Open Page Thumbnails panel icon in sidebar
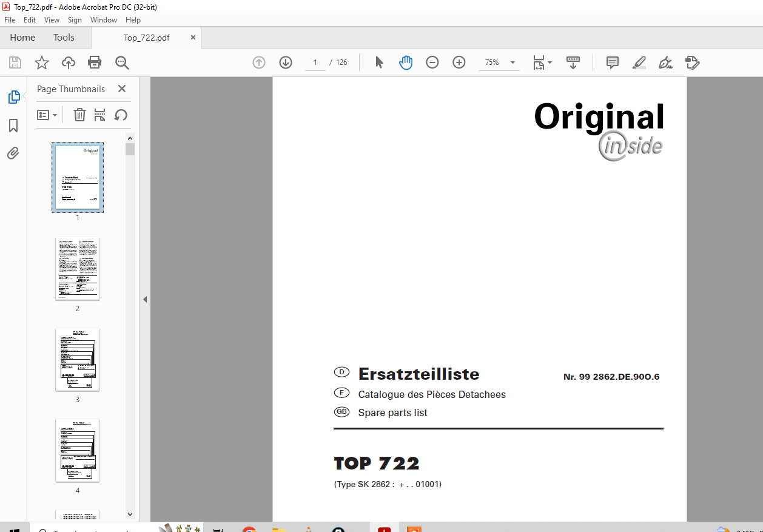The image size is (763, 532). coord(13,97)
